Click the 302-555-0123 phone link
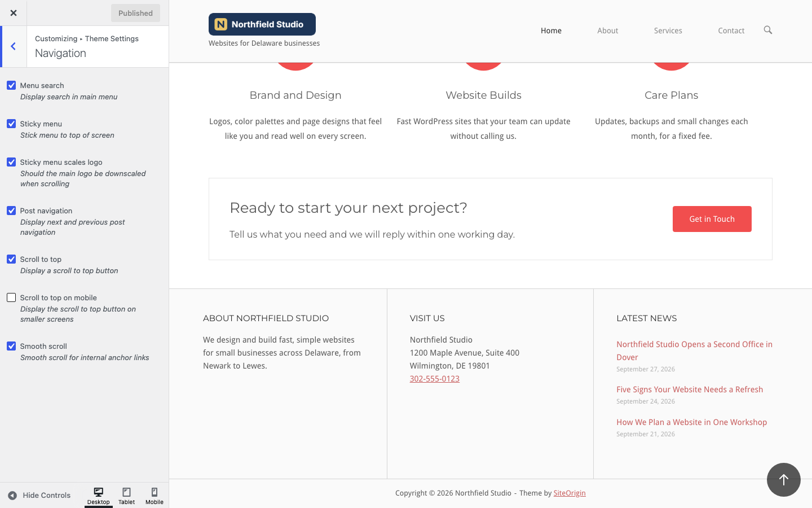Image resolution: width=812 pixels, height=508 pixels. pos(435,379)
